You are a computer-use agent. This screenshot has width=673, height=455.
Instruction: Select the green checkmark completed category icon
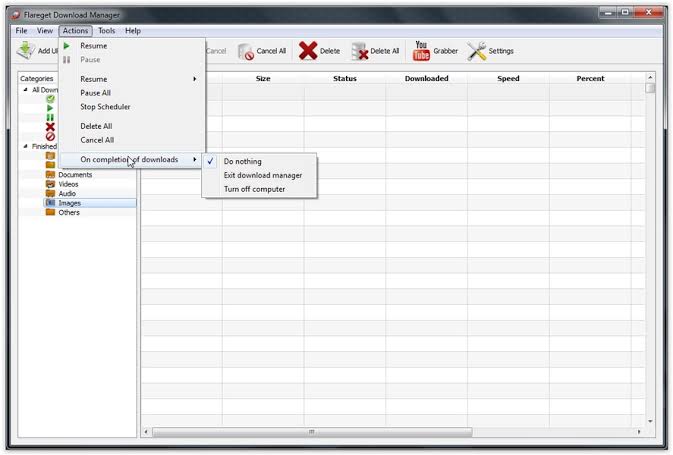tap(50, 99)
